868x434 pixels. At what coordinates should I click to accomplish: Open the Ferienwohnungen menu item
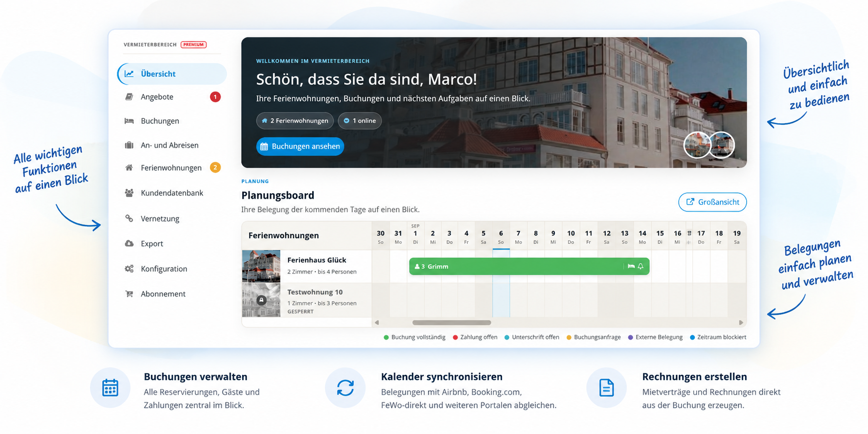[171, 168]
